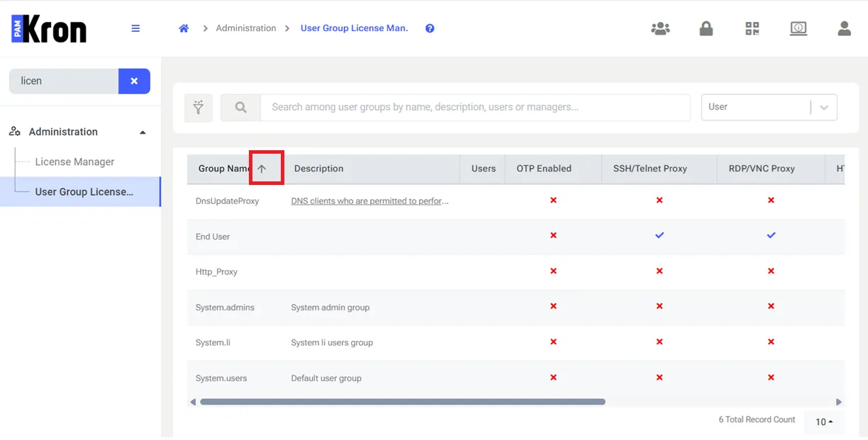
Task: Click the monitor info icon
Action: coord(799,28)
